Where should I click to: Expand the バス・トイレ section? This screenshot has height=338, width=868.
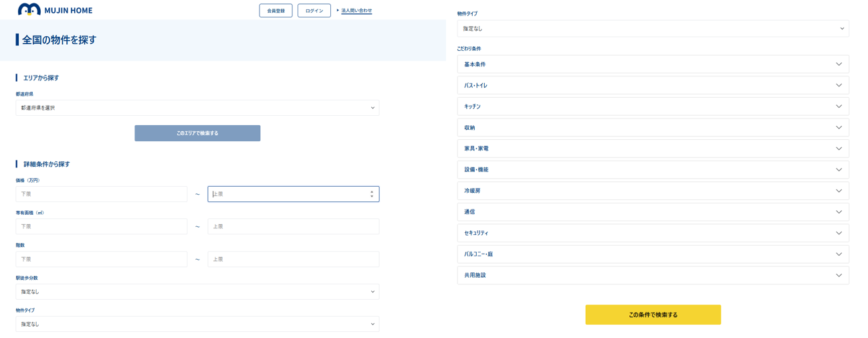click(653, 86)
